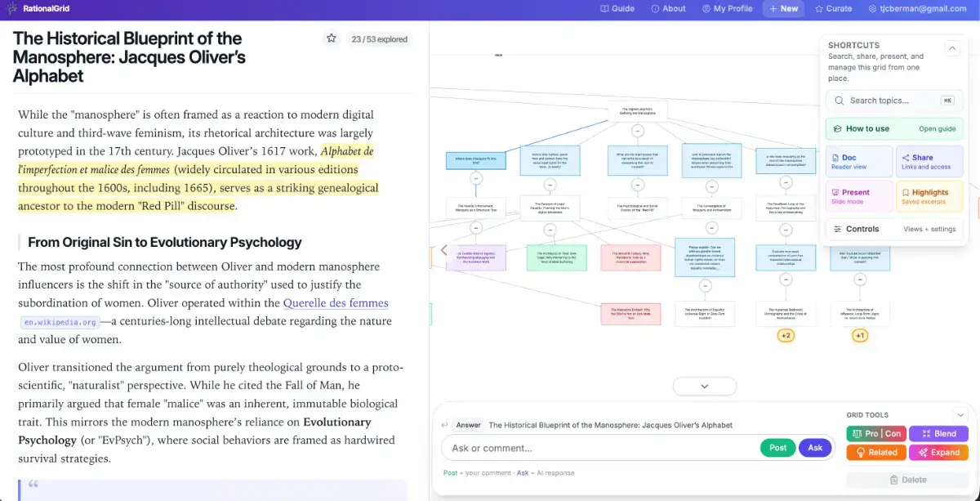Start Present slide mode

click(859, 196)
